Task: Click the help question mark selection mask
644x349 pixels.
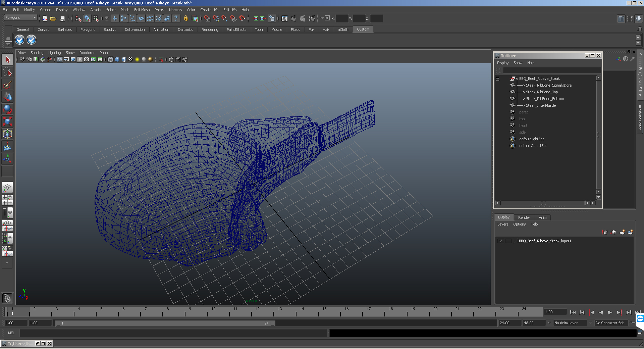Action: pos(176,19)
